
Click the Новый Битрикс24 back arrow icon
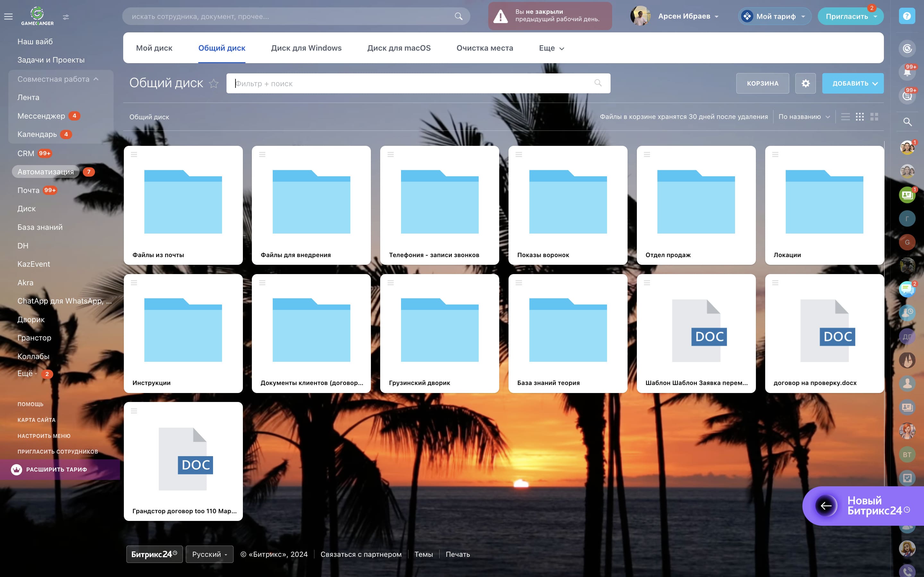826,506
